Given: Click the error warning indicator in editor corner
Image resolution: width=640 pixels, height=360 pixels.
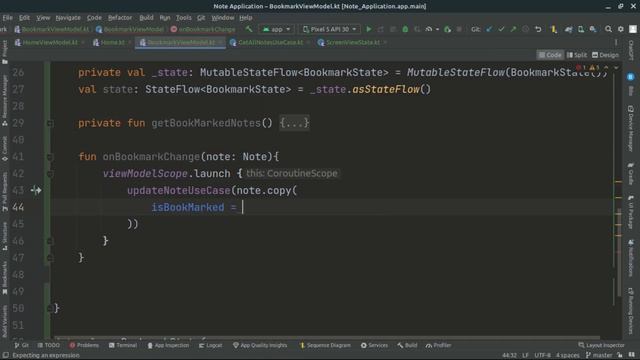Looking at the screenshot, I should click(x=587, y=67).
